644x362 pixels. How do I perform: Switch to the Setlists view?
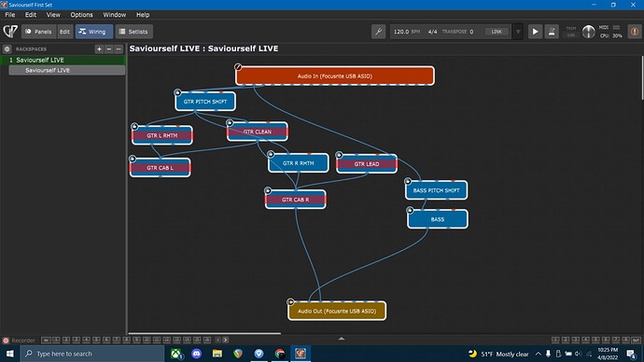[x=133, y=32]
